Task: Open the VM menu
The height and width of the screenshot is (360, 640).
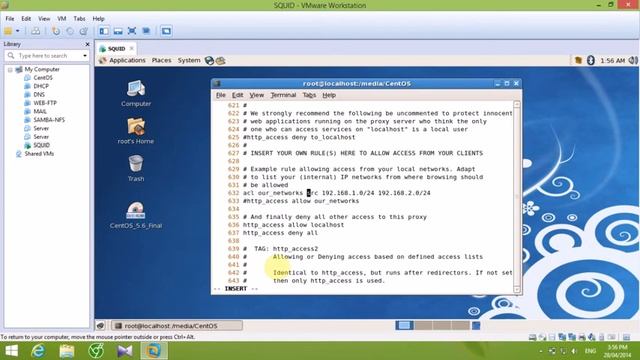Action: point(62,19)
